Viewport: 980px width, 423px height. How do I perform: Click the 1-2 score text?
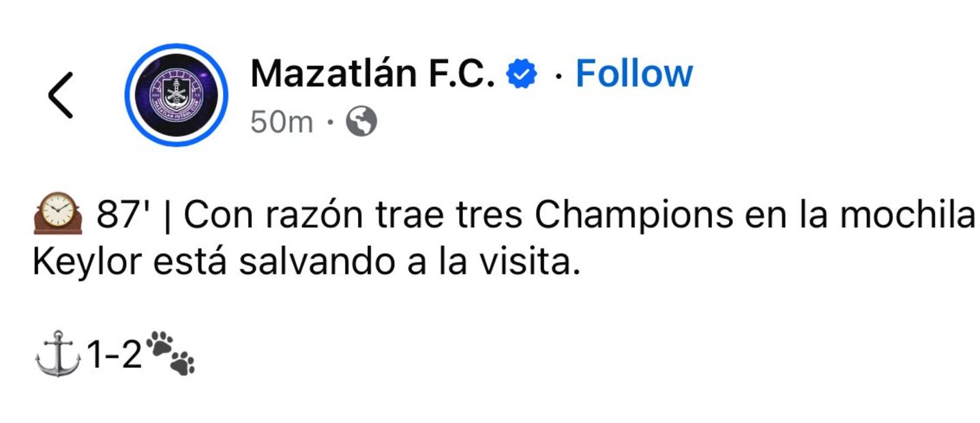click(x=113, y=354)
